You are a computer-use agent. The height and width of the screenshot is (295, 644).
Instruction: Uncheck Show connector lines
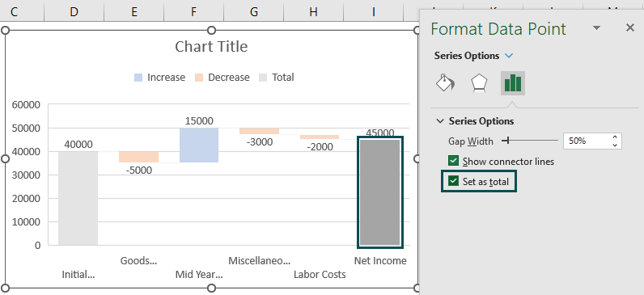[453, 161]
